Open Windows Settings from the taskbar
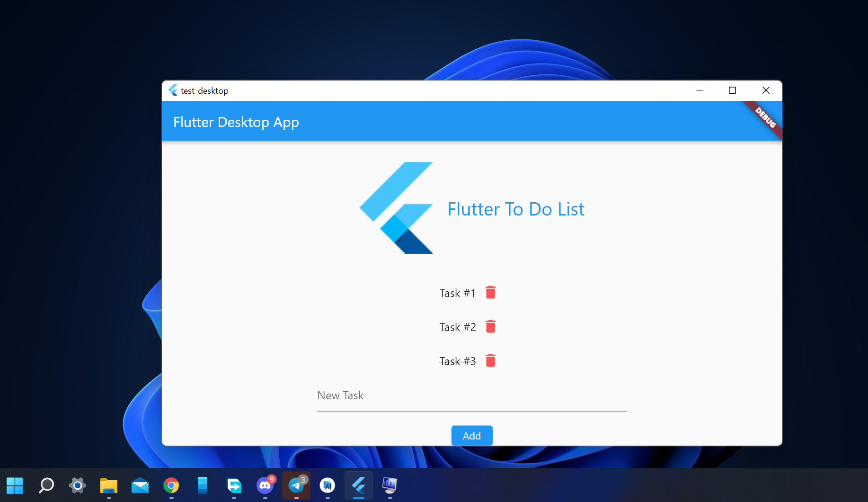The width and height of the screenshot is (868, 502). (x=77, y=485)
